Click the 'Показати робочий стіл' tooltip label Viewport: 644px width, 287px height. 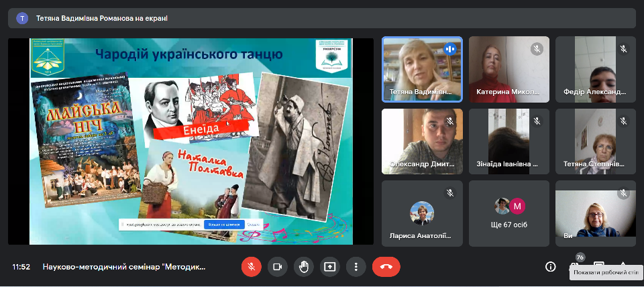point(605,273)
